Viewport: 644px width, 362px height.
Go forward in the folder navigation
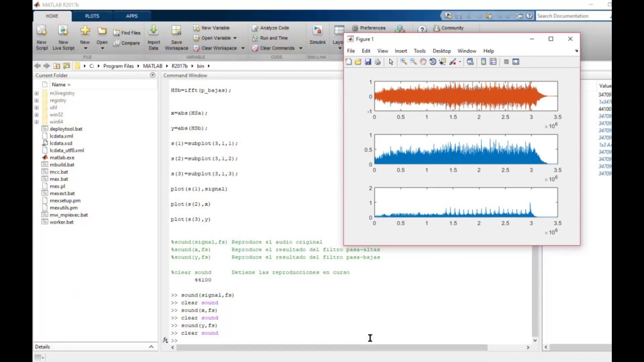click(x=47, y=66)
